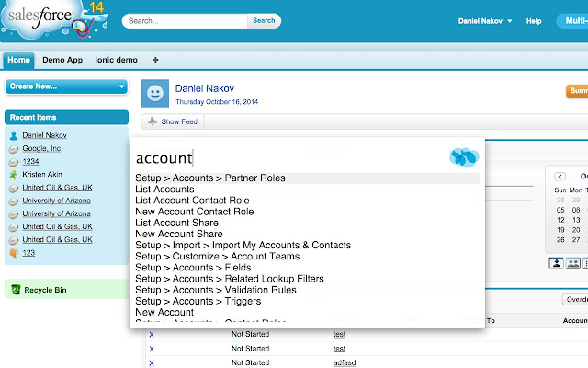
Task: Open United Oil & Gas, UK first recent item
Action: [x=57, y=188]
